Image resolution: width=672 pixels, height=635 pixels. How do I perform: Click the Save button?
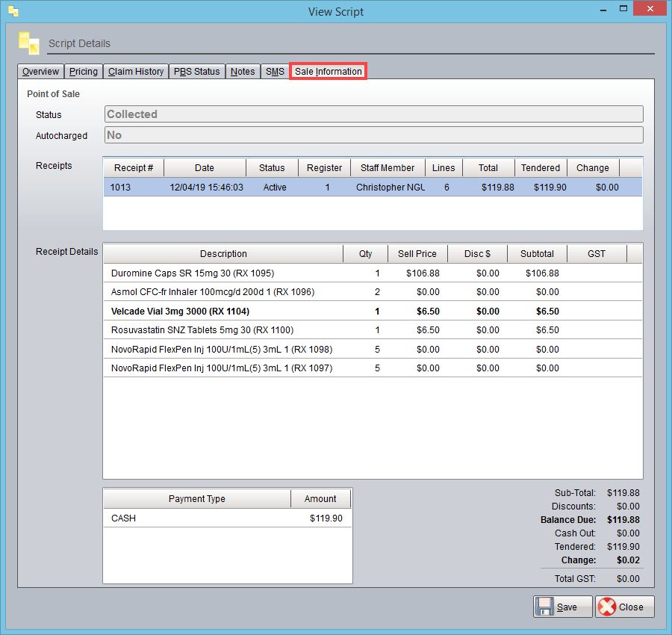(562, 606)
